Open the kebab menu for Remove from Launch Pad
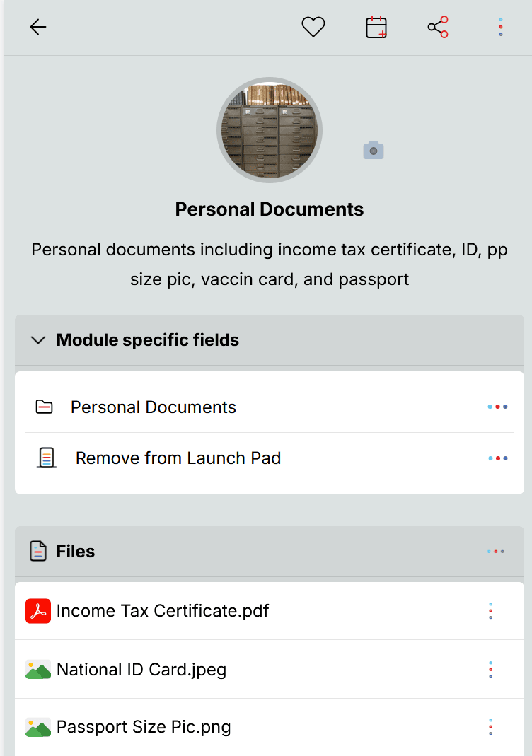 497,458
